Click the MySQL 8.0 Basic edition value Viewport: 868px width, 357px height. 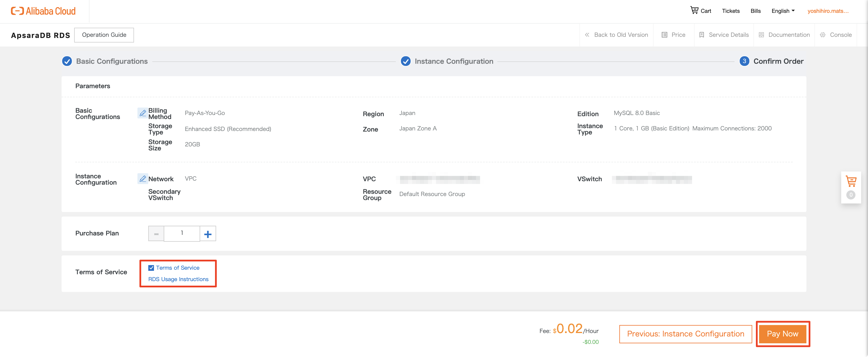[636, 113]
